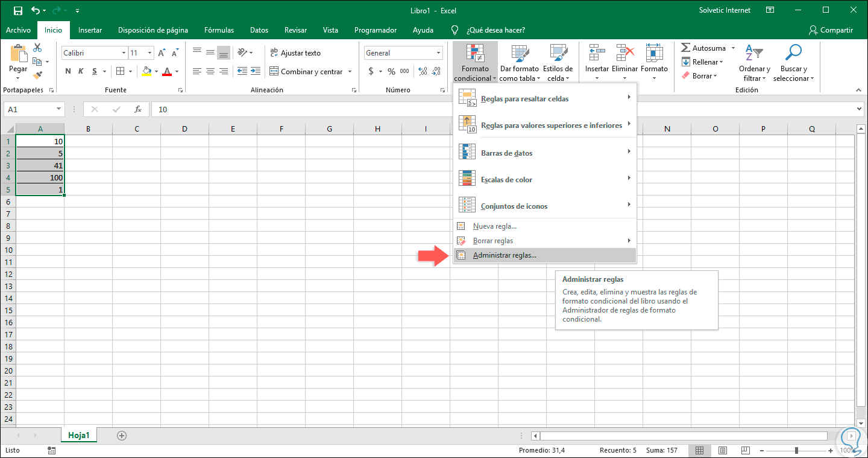Select cell A4 containing 100
Viewport: 868px width, 458px height.
click(x=40, y=177)
